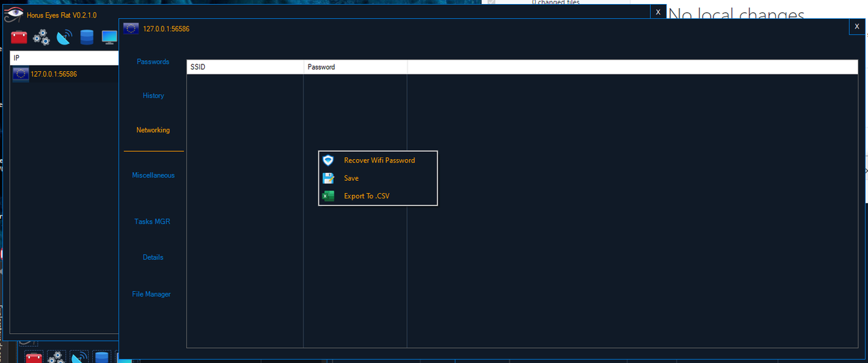Close the Horus Eyes main window using X
Viewport: 868px width, 363px height.
click(658, 12)
